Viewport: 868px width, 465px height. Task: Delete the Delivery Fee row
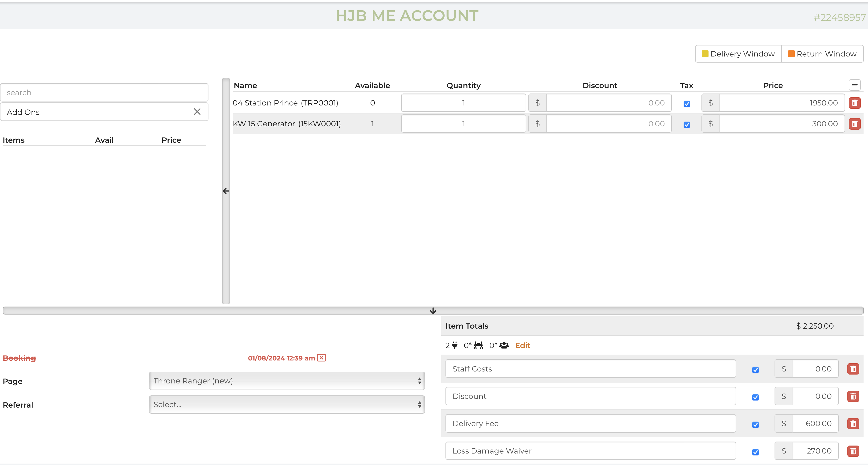[853, 424]
